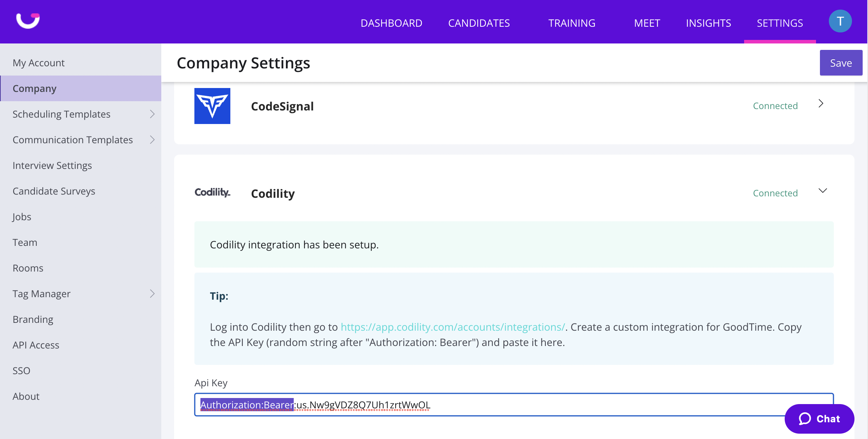The width and height of the screenshot is (868, 439).
Task: Open the API Access page
Action: pos(36,345)
